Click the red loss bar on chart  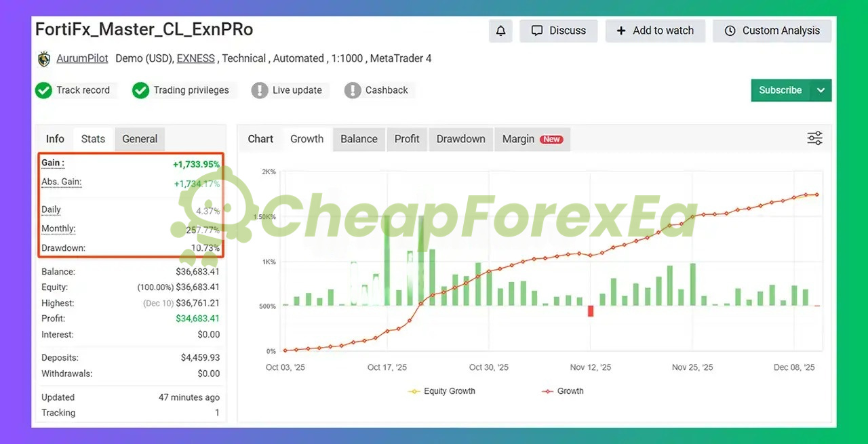(x=591, y=310)
